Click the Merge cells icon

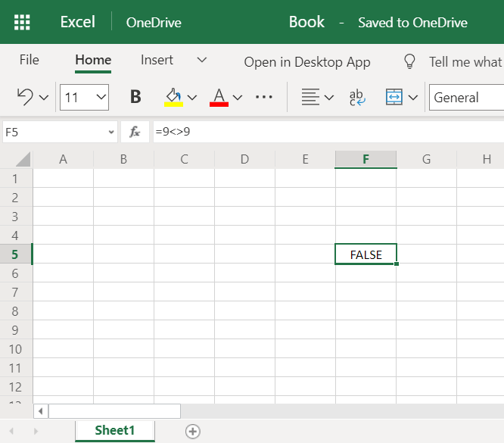pyautogui.click(x=394, y=97)
